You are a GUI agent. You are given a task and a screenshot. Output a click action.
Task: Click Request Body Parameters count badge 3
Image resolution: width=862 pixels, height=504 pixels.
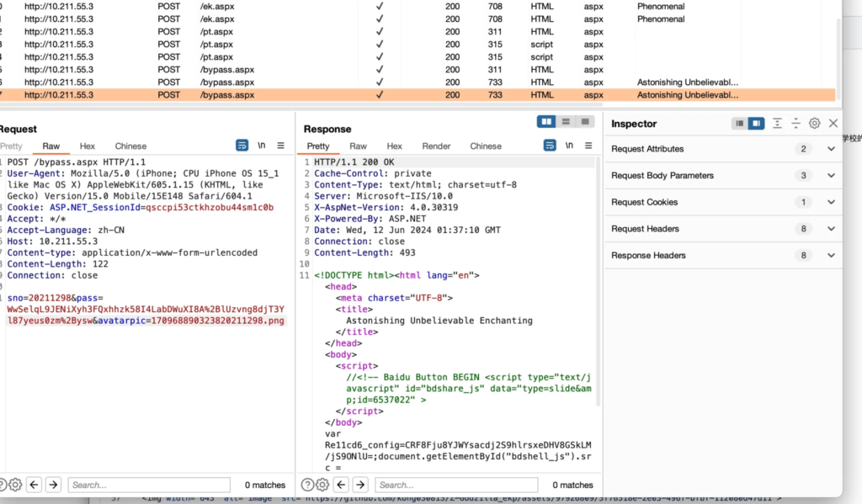(x=804, y=175)
